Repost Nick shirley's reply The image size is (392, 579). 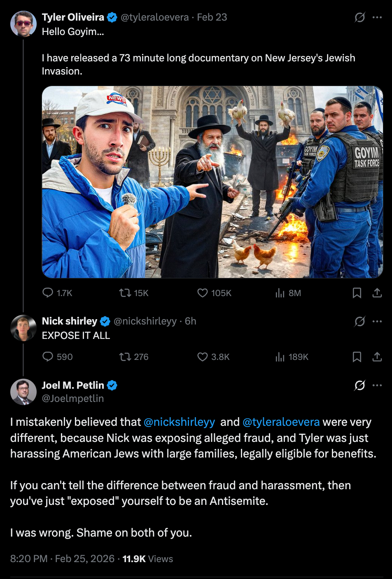[124, 357]
